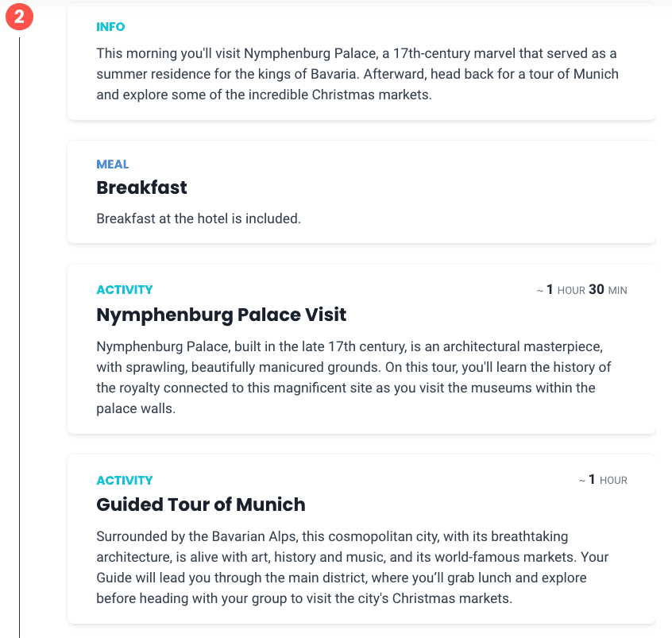Select the 1 hour 30 min duration
672x638 pixels.
coord(581,290)
